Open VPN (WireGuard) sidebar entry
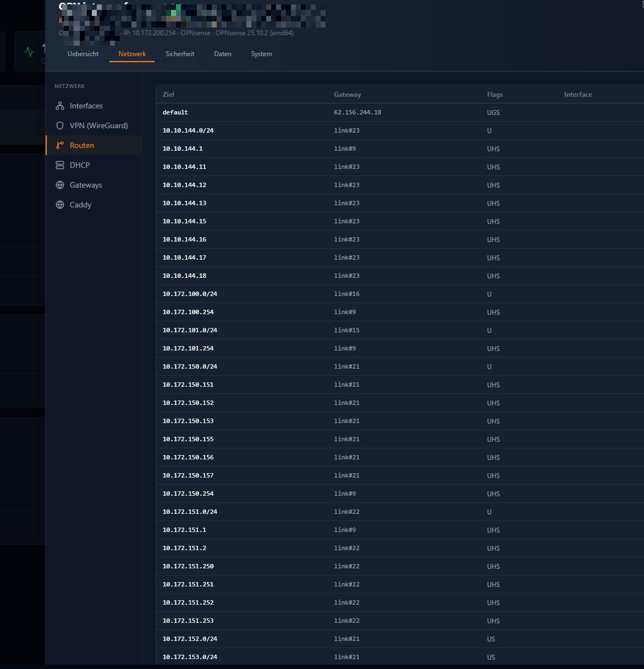 pyautogui.click(x=94, y=125)
